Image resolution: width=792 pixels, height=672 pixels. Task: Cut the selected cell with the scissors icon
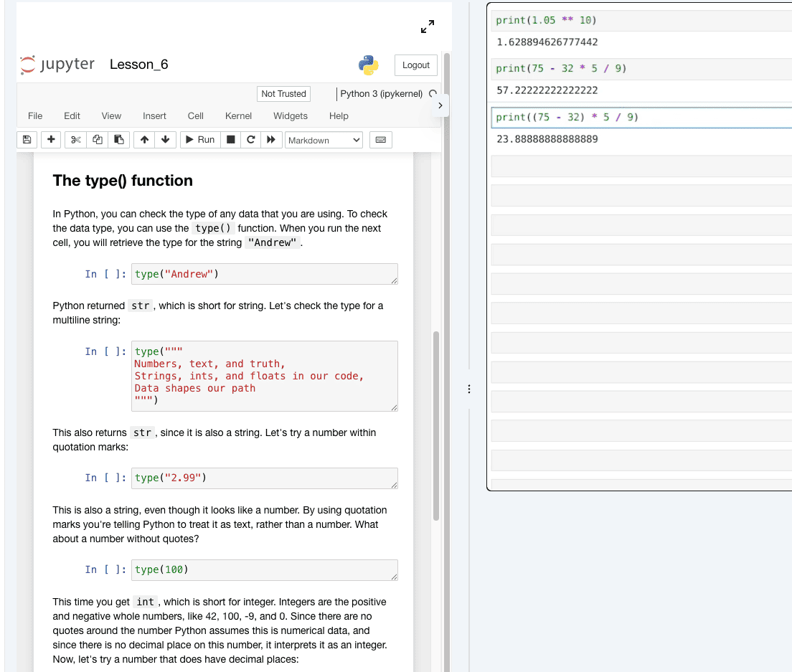[x=75, y=140]
